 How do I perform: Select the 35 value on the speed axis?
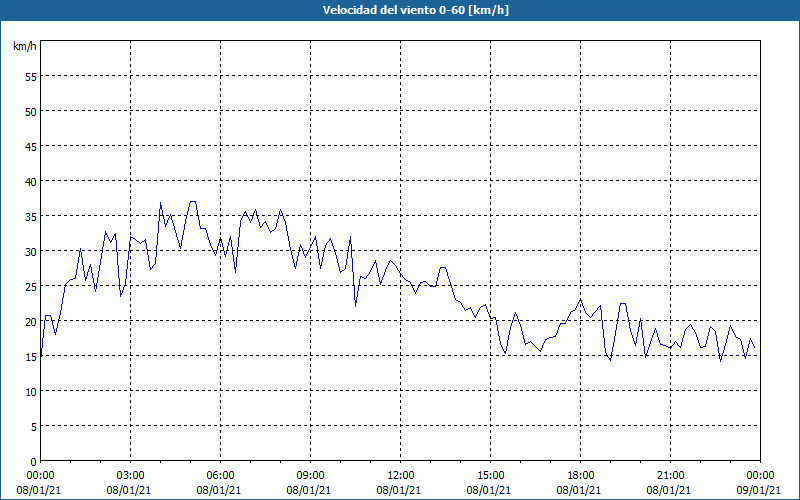point(31,216)
